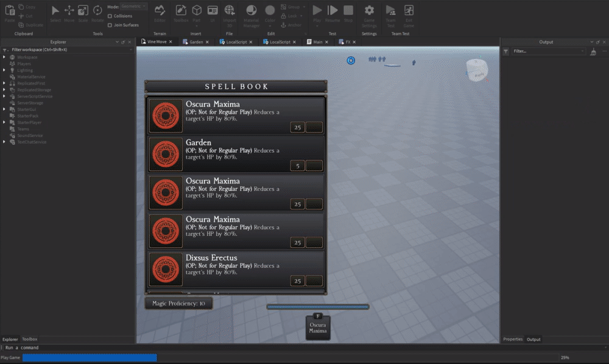609x364 pixels.
Task: Click the Paste clipboard icon
Action: 10,10
